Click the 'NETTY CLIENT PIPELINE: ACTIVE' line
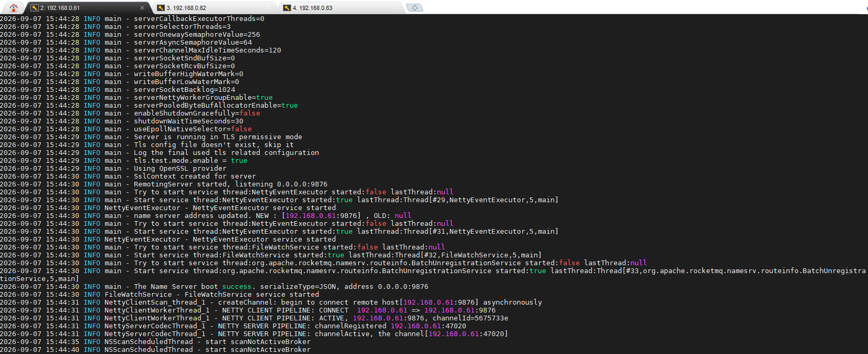 [254, 318]
